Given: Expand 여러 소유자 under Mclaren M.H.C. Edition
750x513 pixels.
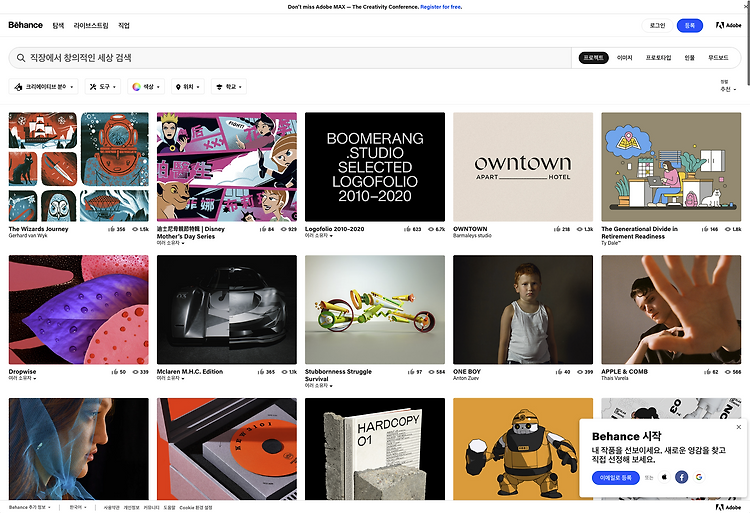Looking at the screenshot, I should 170,378.
